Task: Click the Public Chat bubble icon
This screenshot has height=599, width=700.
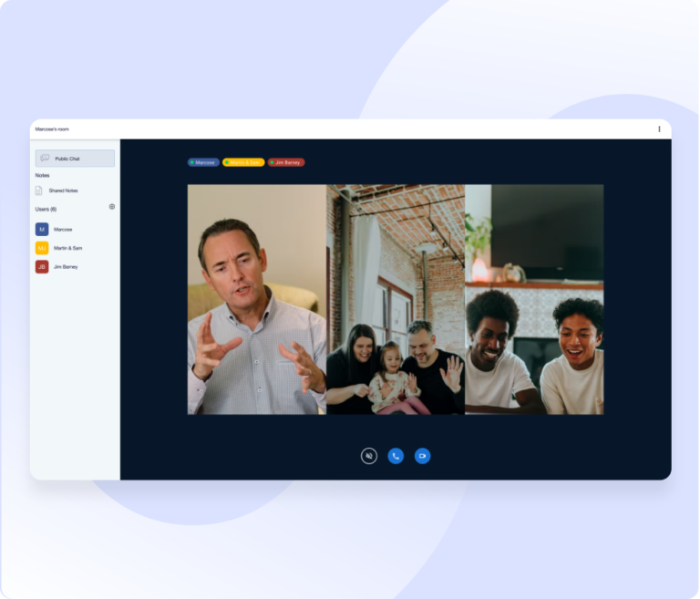Action: pos(45,158)
